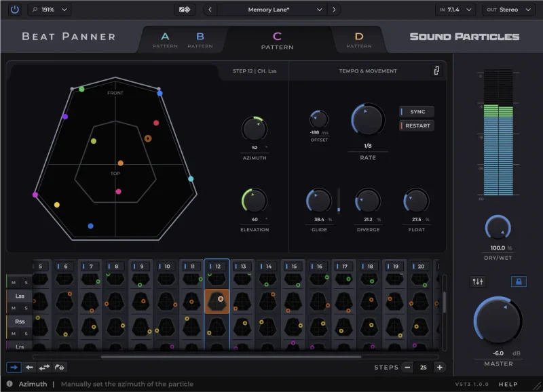Select the Rss channel label
Image resolution: width=543 pixels, height=392 pixels.
[20, 321]
